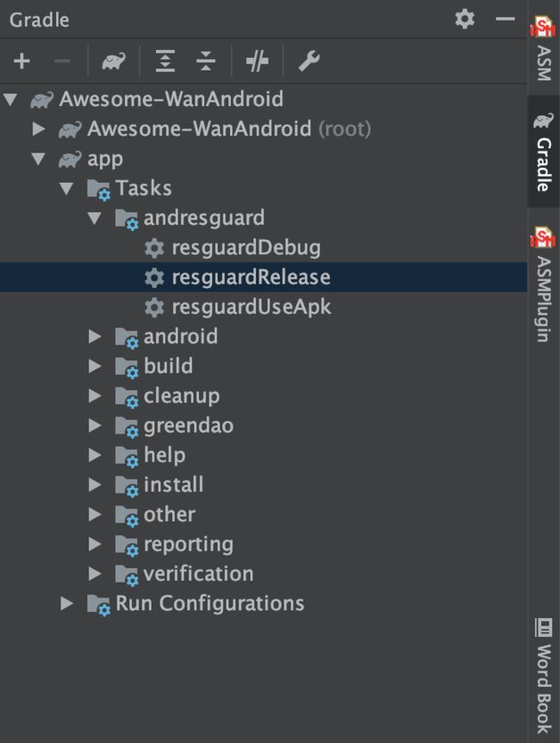Open the gear options in Gradle header

(464, 19)
